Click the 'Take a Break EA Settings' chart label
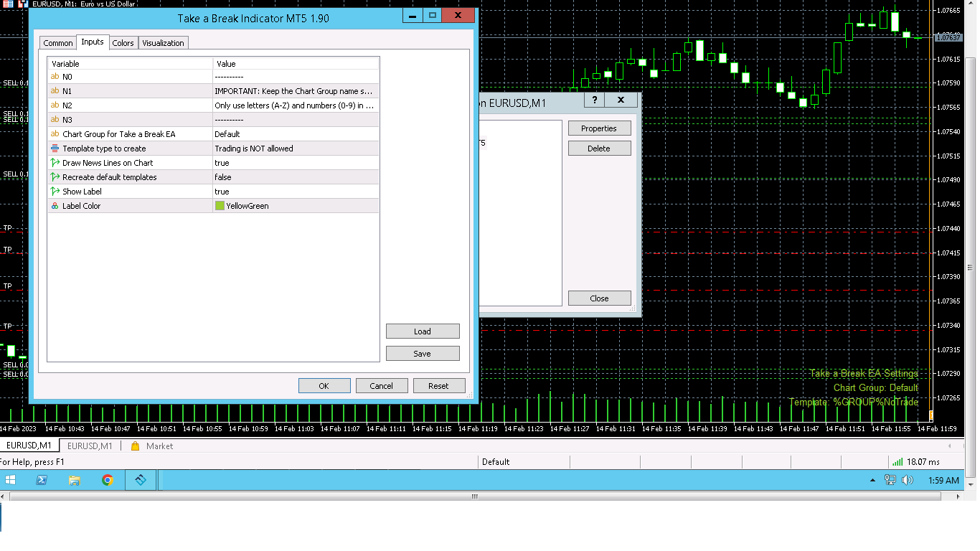This screenshot has width=980, height=551. coord(864,374)
